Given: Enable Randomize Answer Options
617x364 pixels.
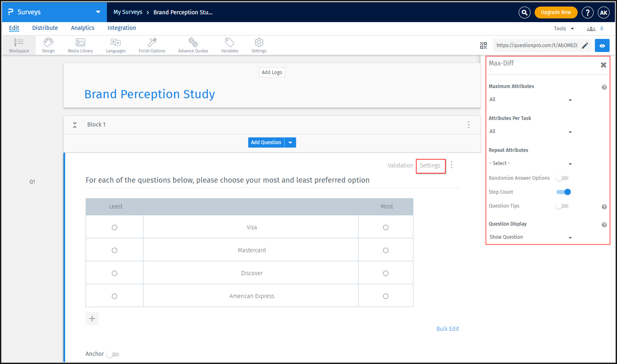Looking at the screenshot, I should pos(562,178).
